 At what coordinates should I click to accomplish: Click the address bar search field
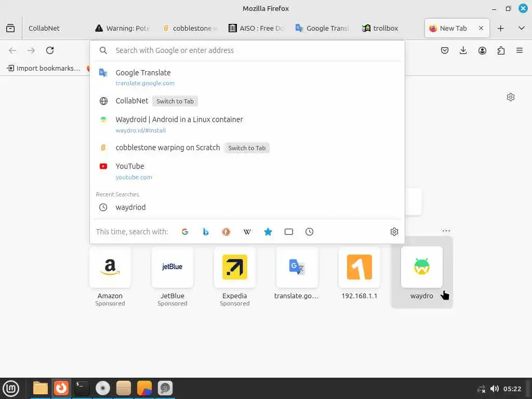click(247, 50)
